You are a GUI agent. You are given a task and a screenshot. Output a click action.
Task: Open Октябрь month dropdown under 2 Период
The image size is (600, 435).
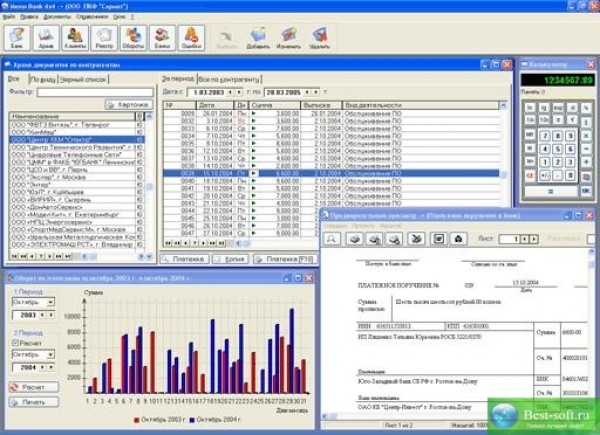tap(50, 355)
